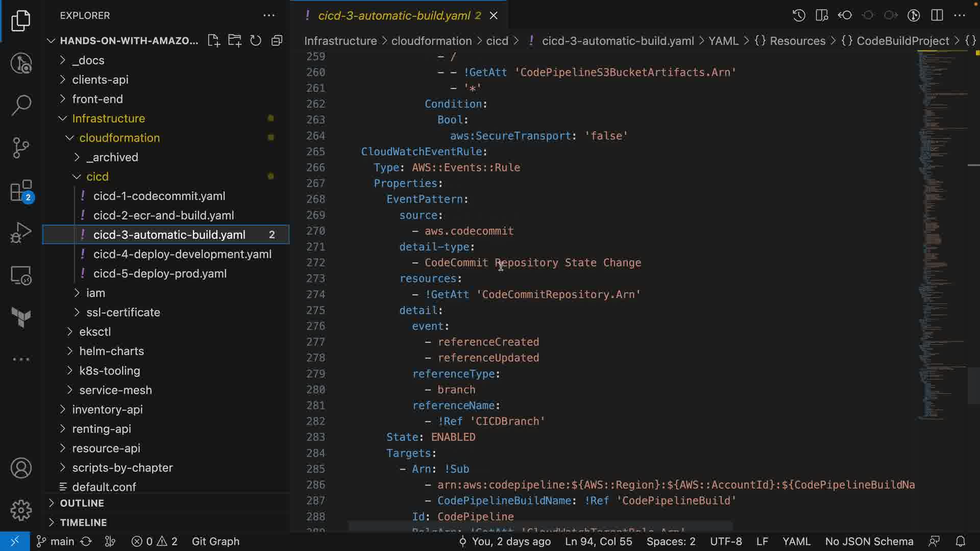
Task: Open Git Graph from status bar
Action: pyautogui.click(x=215, y=541)
